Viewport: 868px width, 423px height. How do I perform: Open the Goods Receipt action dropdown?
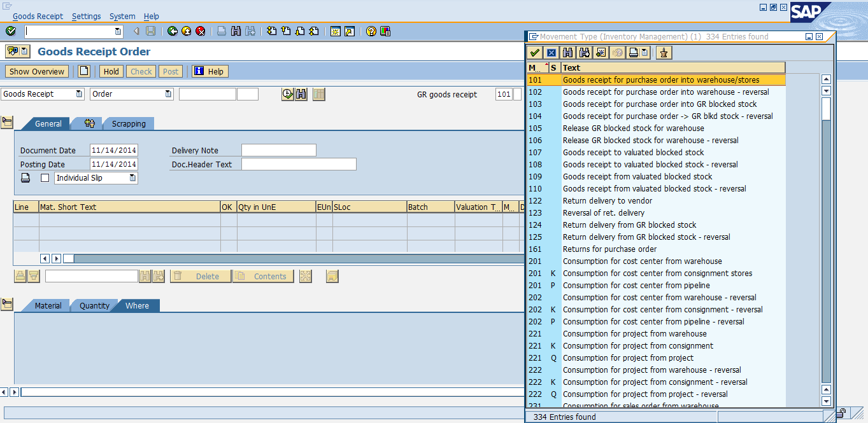pyautogui.click(x=79, y=94)
